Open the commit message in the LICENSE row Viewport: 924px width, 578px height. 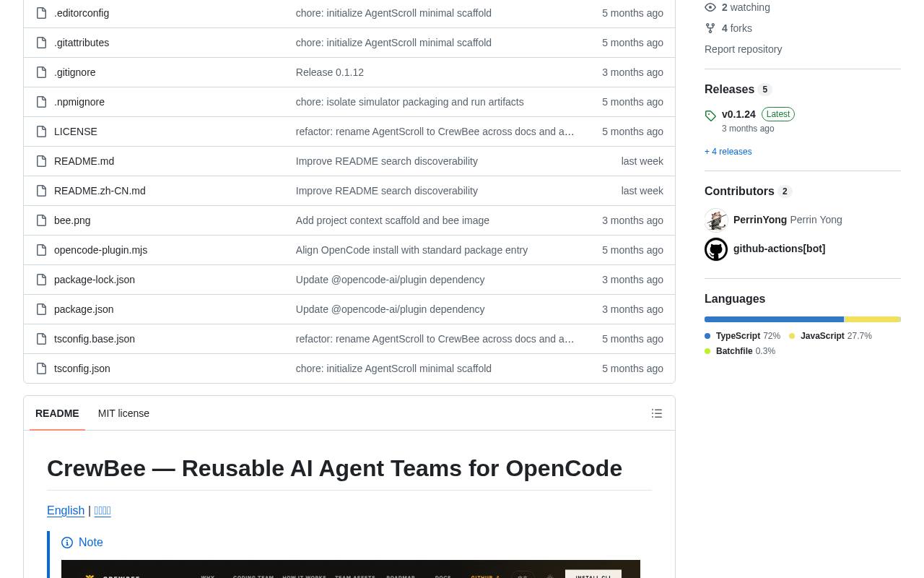click(435, 131)
